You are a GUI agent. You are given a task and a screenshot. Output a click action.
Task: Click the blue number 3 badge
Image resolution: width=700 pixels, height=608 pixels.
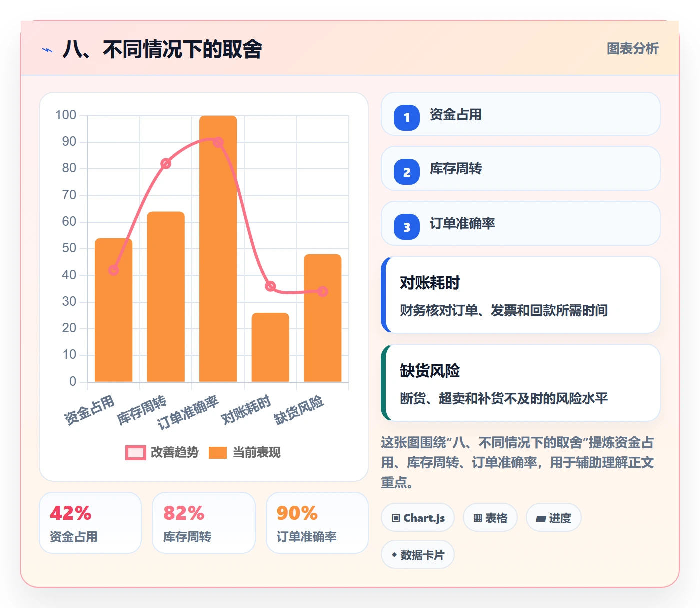click(407, 227)
